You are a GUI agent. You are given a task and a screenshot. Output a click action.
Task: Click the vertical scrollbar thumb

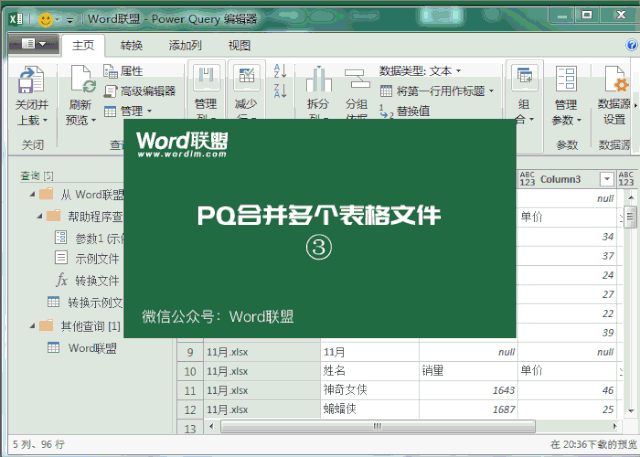point(631,217)
